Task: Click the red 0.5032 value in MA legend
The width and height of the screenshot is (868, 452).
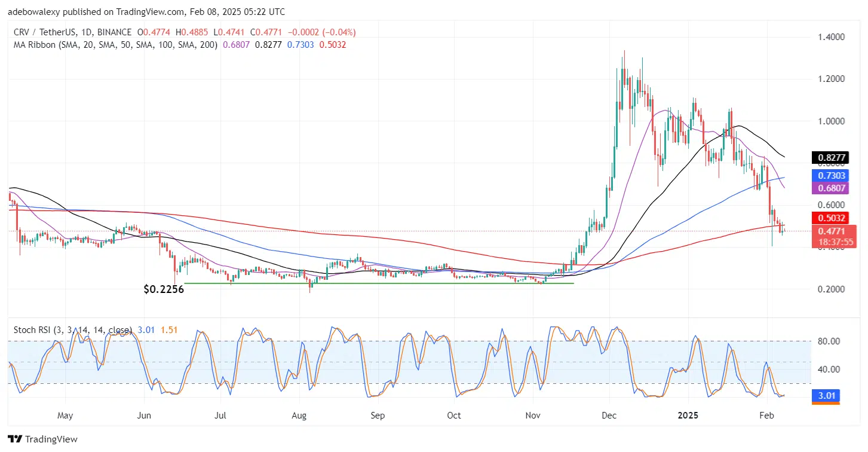Action: 333,44
